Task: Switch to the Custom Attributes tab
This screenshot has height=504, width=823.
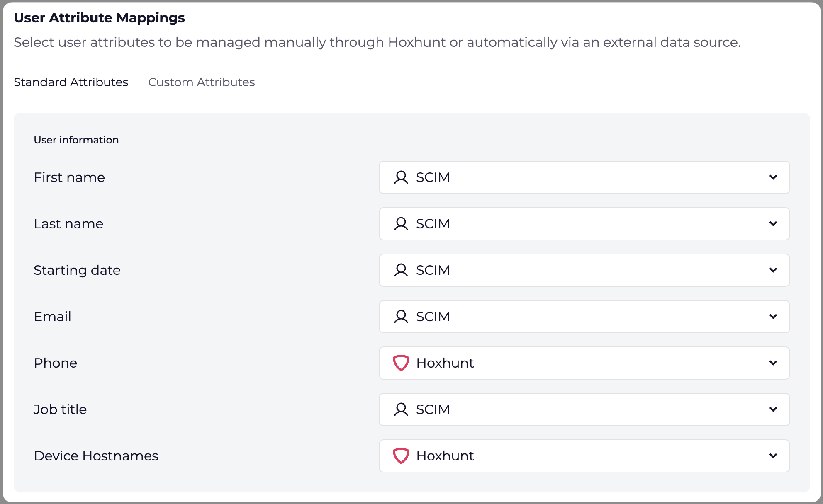Action: pos(201,82)
